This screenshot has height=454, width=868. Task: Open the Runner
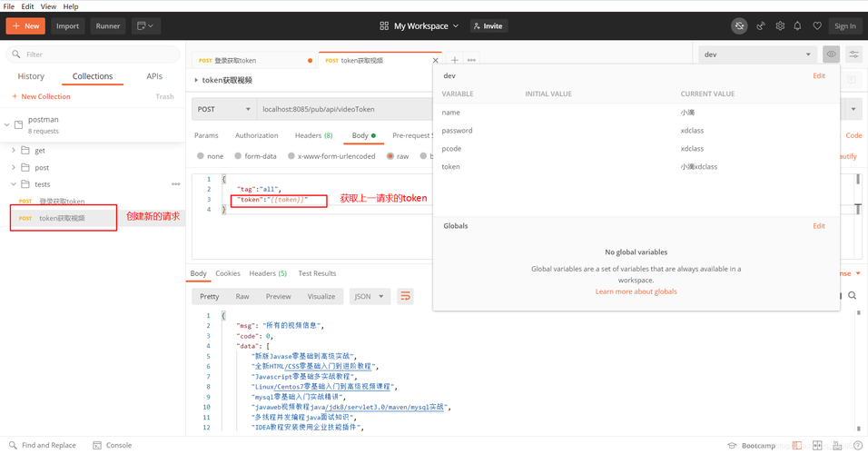tap(108, 26)
